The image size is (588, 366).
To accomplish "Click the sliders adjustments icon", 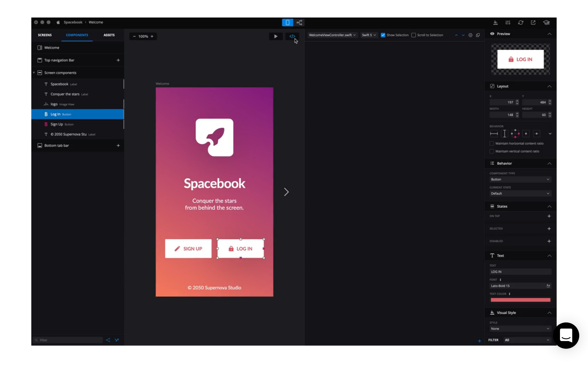I will click(508, 23).
